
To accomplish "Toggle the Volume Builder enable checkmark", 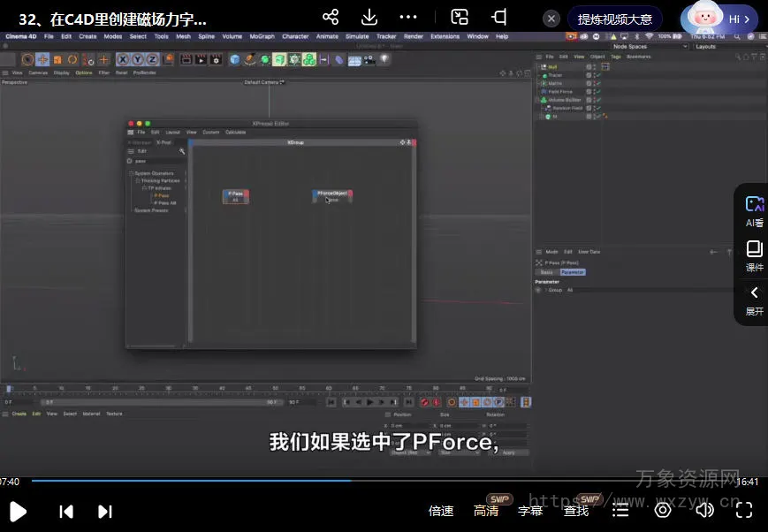I will [x=598, y=100].
